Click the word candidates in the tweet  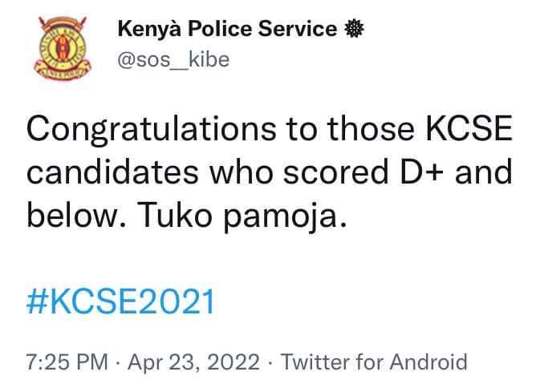(x=113, y=172)
